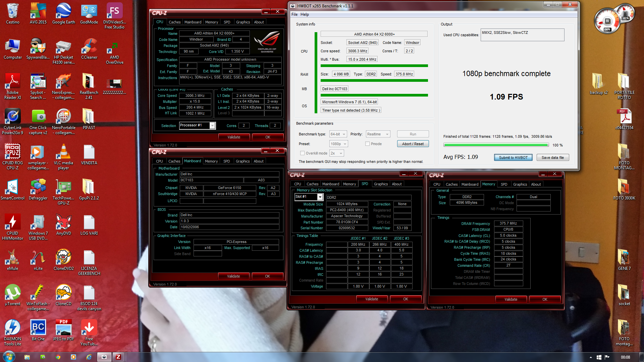The height and width of the screenshot is (362, 644).
Task: Click Windows Start orb on taskbar
Action: pyautogui.click(x=9, y=357)
